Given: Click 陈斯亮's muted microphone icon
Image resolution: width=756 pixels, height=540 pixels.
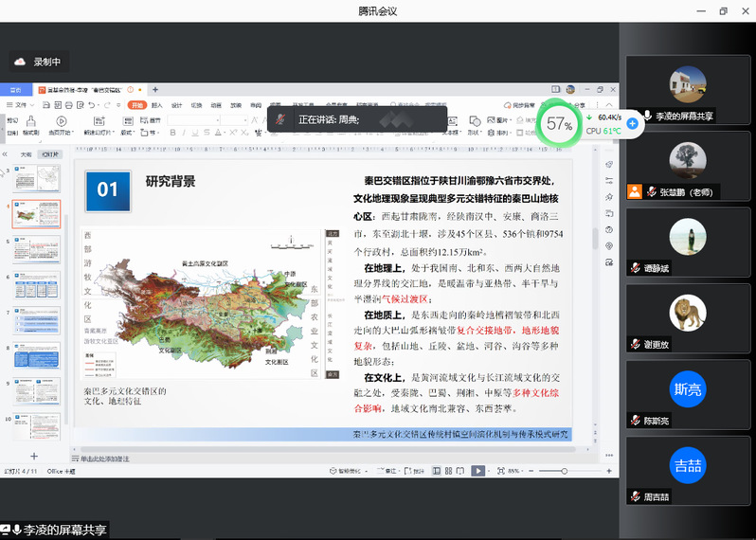Looking at the screenshot, I should (x=636, y=421).
